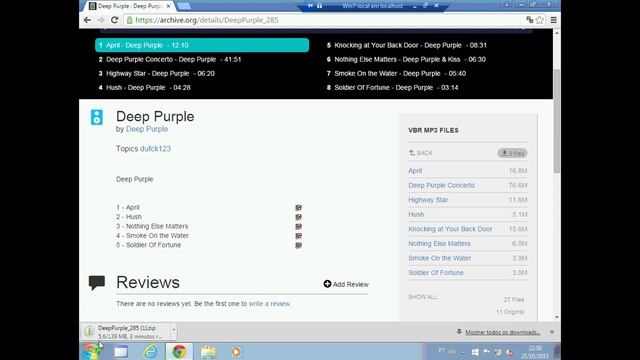
Task: Download Soldier Of Fortune MP3 file
Action: click(436, 273)
